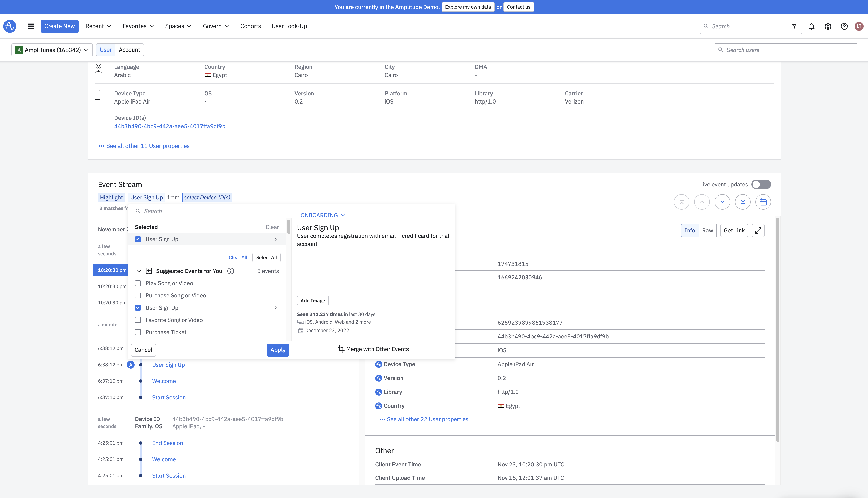Open See all other 11 User properties link

pyautogui.click(x=147, y=146)
